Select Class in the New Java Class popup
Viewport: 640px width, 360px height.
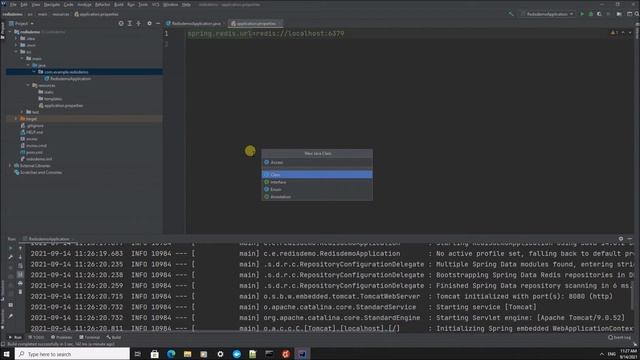point(317,175)
